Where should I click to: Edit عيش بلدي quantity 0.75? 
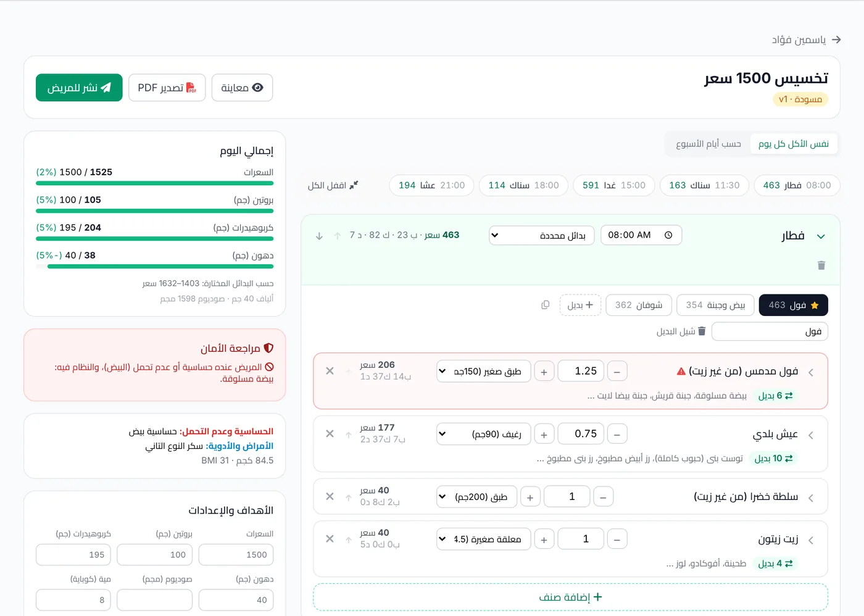coord(580,434)
